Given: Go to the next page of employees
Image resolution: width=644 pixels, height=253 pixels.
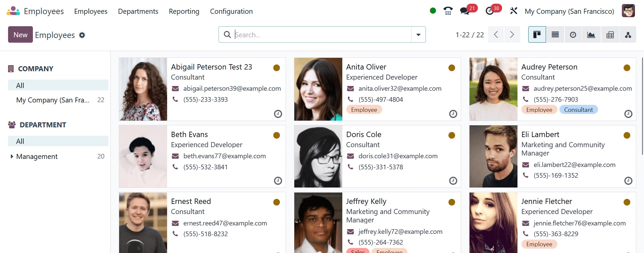Looking at the screenshot, I should tap(512, 35).
